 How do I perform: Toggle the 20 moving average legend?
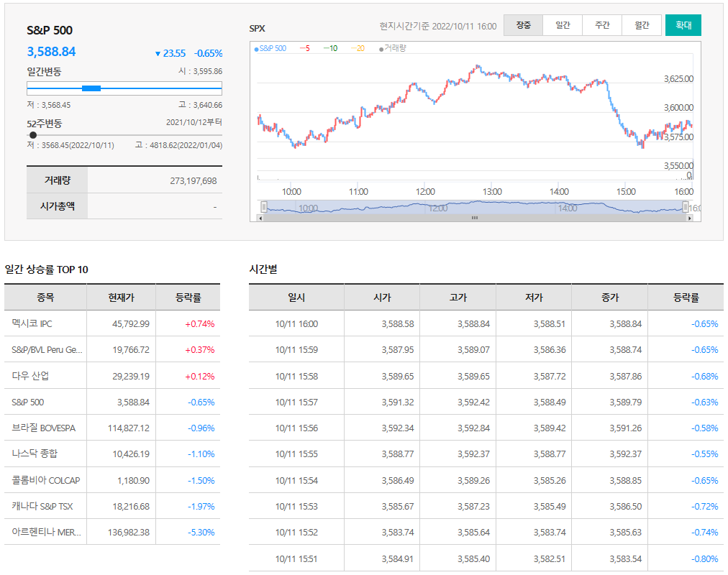click(358, 48)
